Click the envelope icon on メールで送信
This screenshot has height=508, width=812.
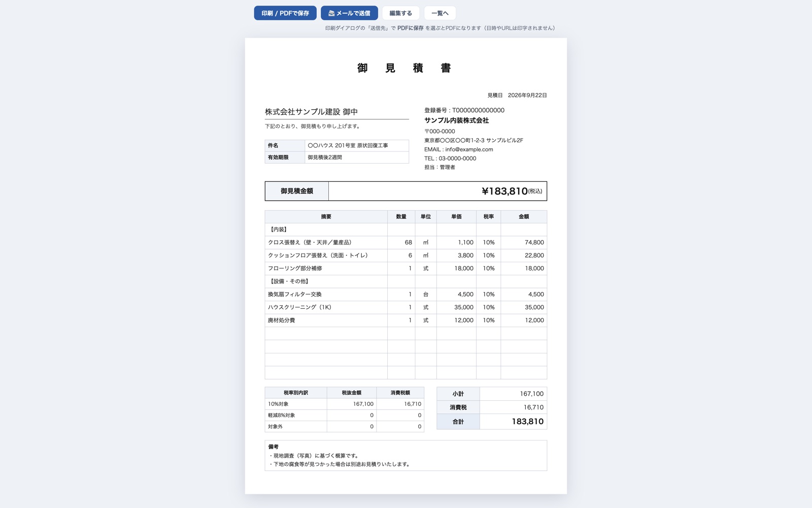point(331,13)
